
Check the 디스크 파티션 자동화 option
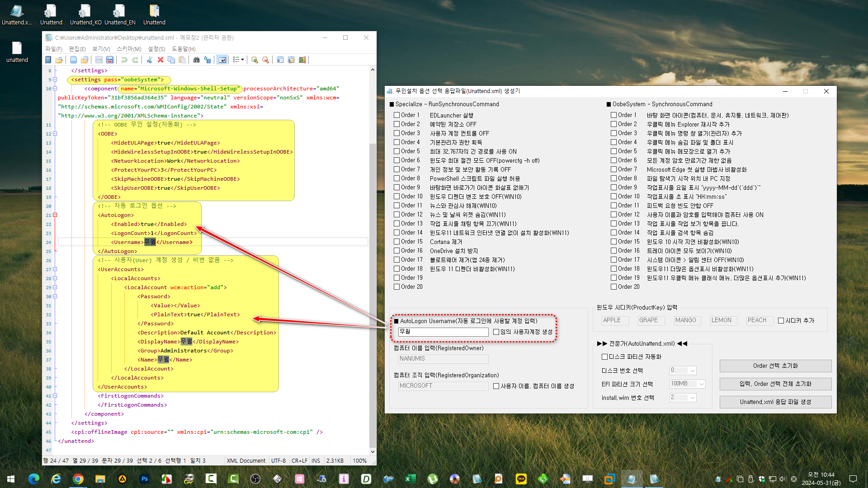pos(604,357)
